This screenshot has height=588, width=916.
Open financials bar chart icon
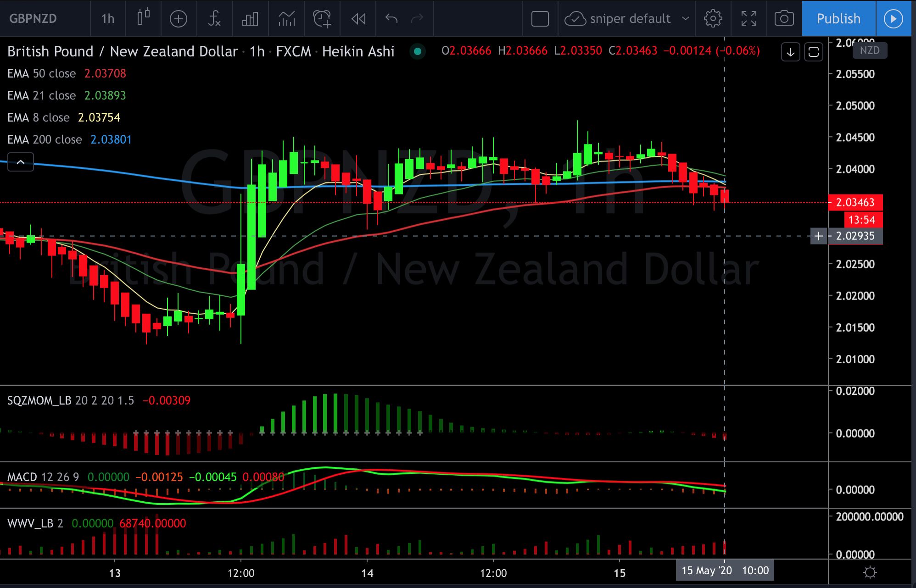pos(250,19)
